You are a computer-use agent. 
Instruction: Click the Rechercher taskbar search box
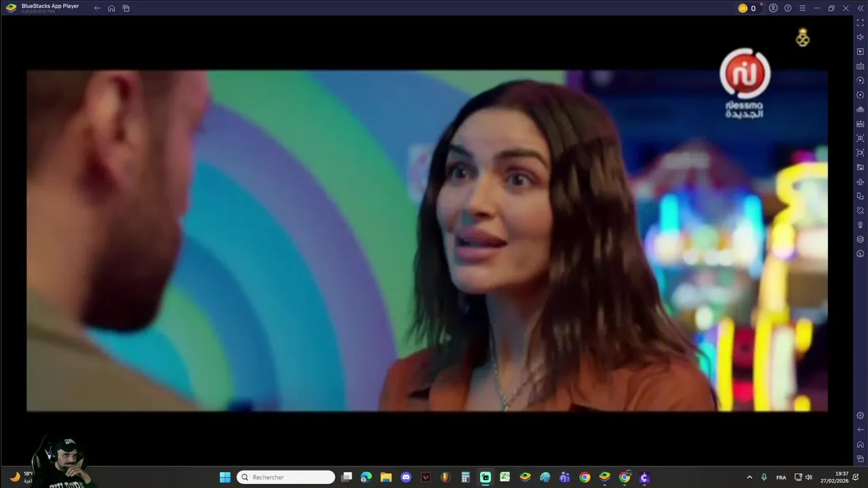coord(285,477)
